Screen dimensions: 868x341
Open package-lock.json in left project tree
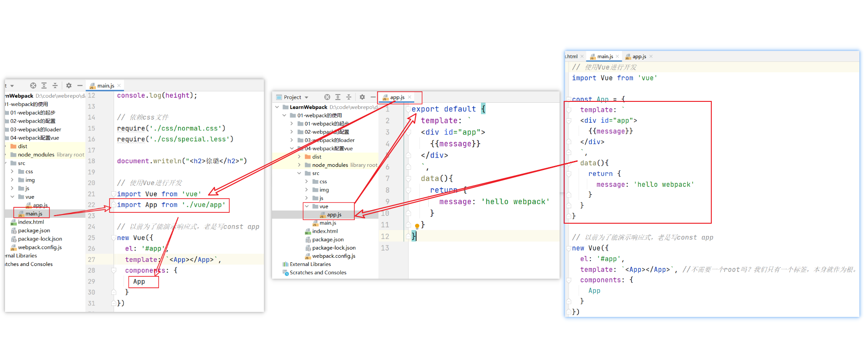click(36, 239)
